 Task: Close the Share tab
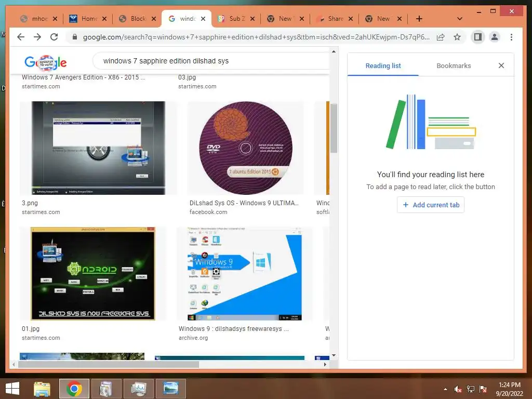click(x=351, y=19)
